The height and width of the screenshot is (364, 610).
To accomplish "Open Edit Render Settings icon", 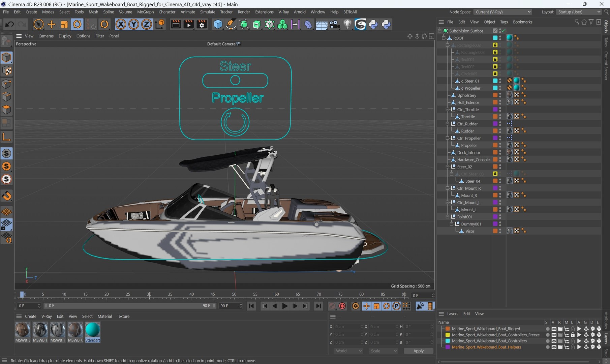I will pyautogui.click(x=202, y=24).
